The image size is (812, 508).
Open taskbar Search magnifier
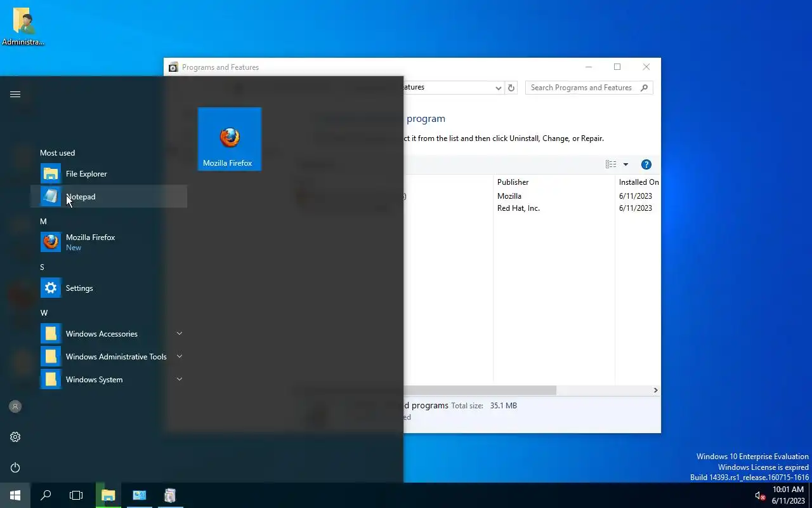(46, 495)
